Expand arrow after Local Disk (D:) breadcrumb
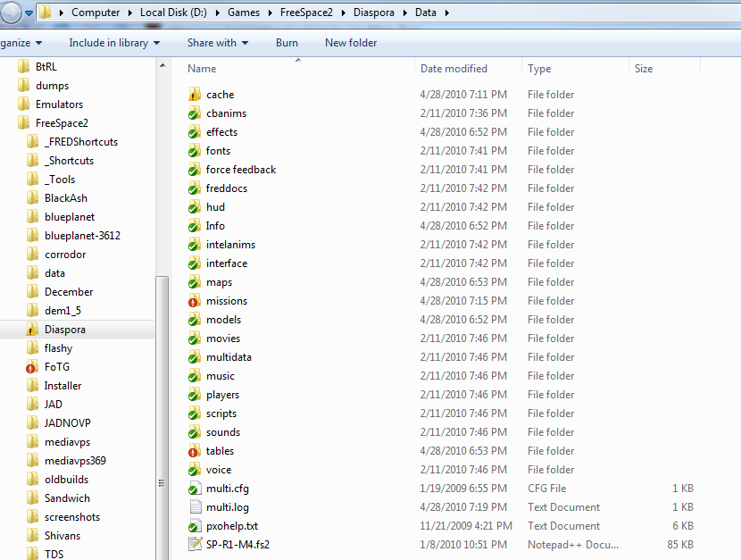 click(x=217, y=13)
